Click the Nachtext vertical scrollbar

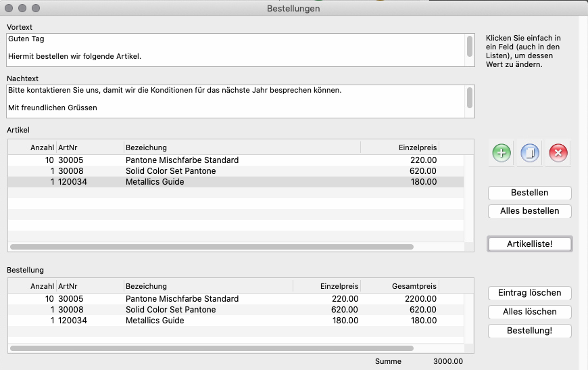click(x=470, y=97)
